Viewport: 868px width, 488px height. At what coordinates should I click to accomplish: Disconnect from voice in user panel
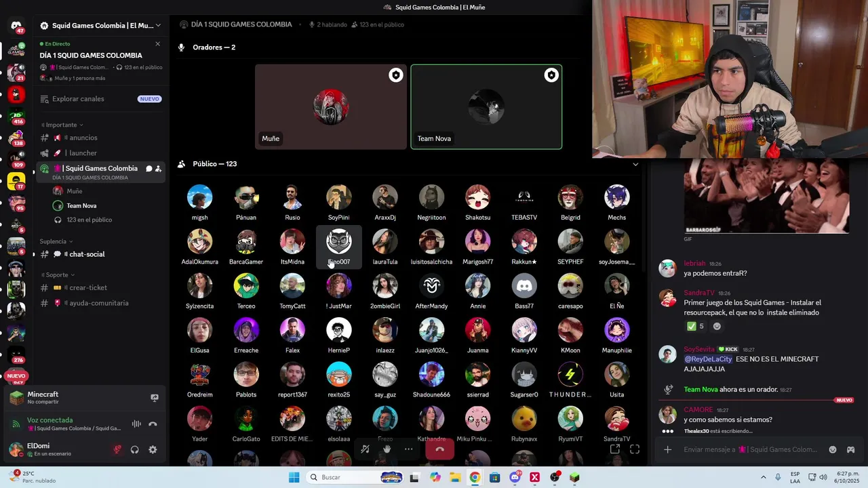[153, 424]
